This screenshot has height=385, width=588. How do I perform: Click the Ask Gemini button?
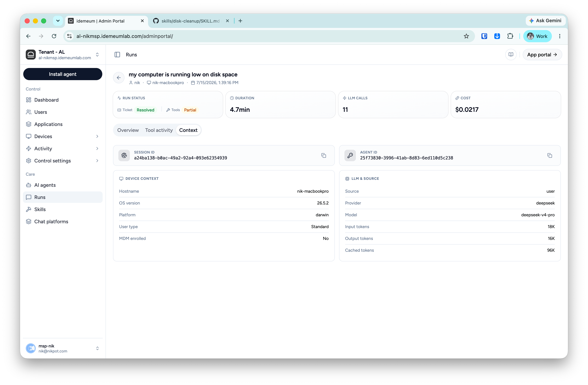click(545, 21)
